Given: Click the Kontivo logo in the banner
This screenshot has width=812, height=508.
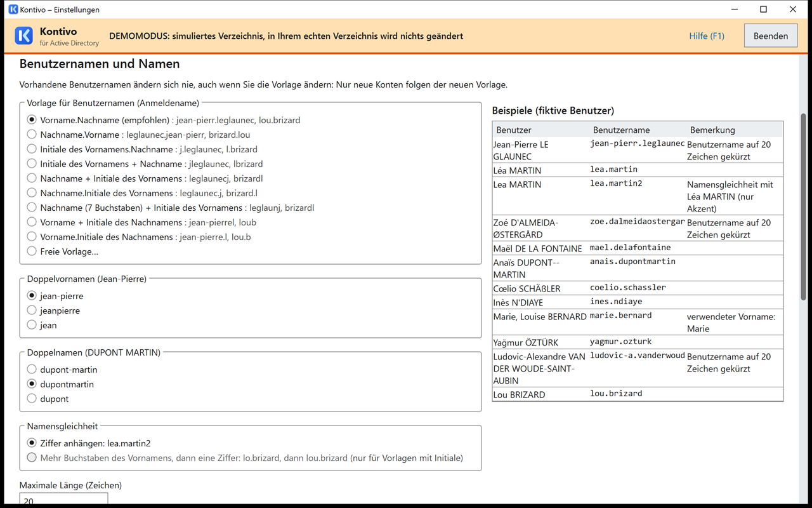Looking at the screenshot, I should tap(24, 36).
